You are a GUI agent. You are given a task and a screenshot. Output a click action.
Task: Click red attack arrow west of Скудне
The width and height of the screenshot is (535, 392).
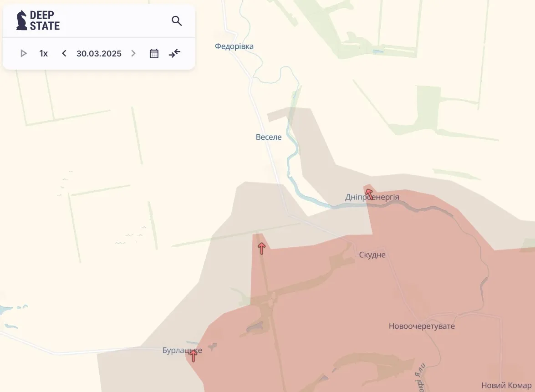262,249
